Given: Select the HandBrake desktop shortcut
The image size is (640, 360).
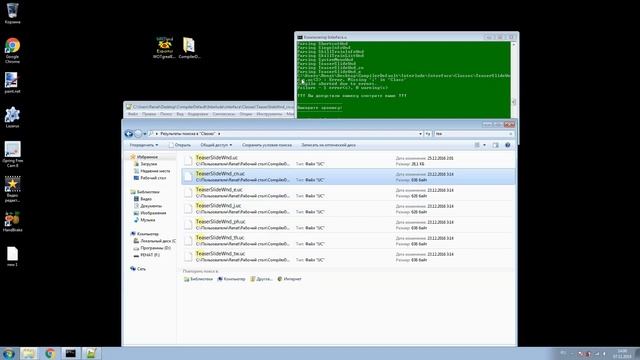Looking at the screenshot, I should pos(12,221).
